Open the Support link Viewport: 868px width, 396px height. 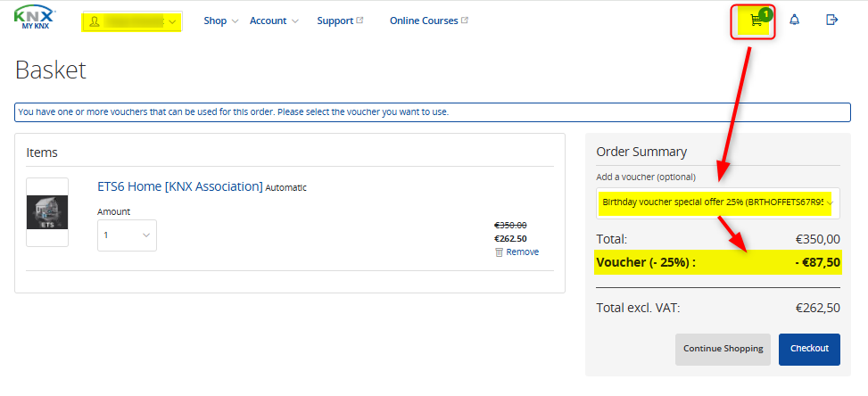[x=335, y=21]
